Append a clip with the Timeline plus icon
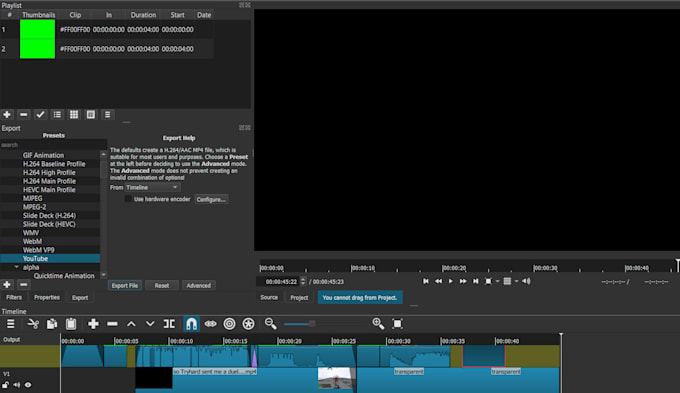This screenshot has width=680, height=393. 93,324
